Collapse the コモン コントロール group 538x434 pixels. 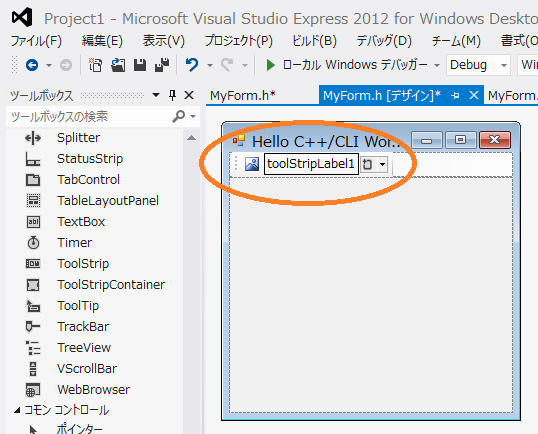click(x=17, y=410)
